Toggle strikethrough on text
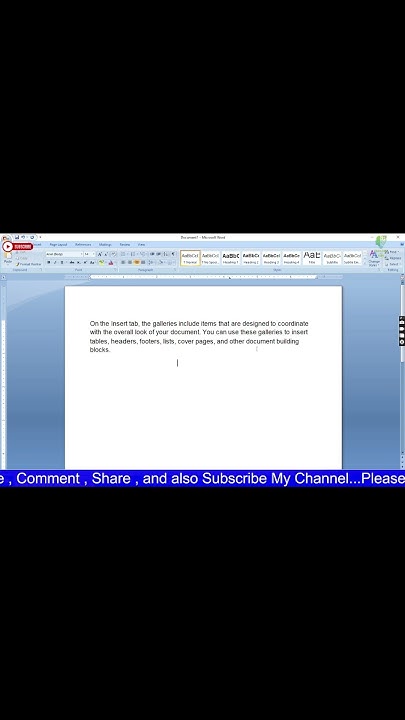 pyautogui.click(x=72, y=262)
